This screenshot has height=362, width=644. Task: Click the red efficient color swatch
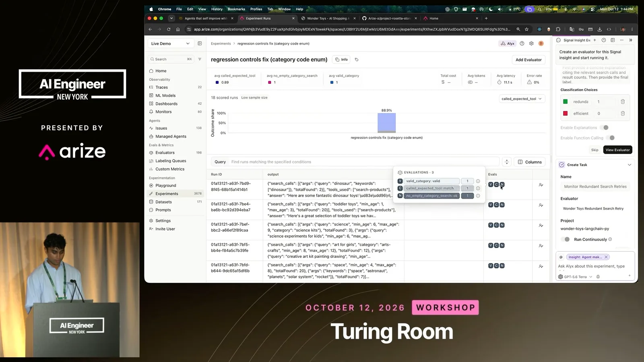565,113
